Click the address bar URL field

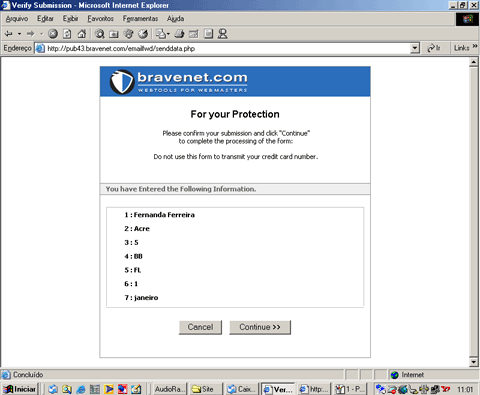coord(227,48)
